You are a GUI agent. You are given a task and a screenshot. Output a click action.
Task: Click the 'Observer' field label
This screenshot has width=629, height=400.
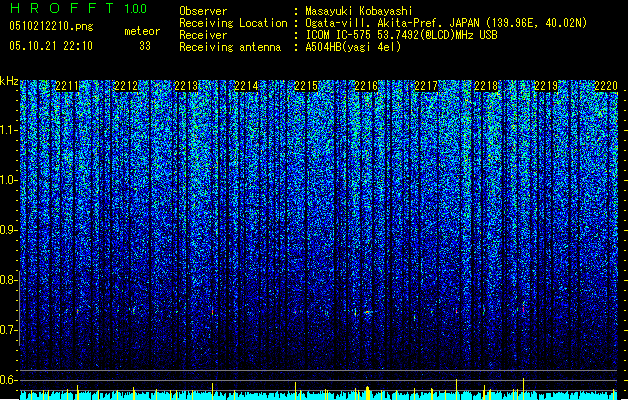pos(203,11)
